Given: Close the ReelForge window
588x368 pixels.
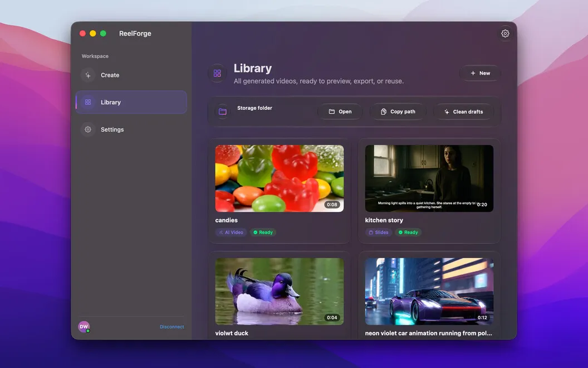Looking at the screenshot, I should click(82, 33).
